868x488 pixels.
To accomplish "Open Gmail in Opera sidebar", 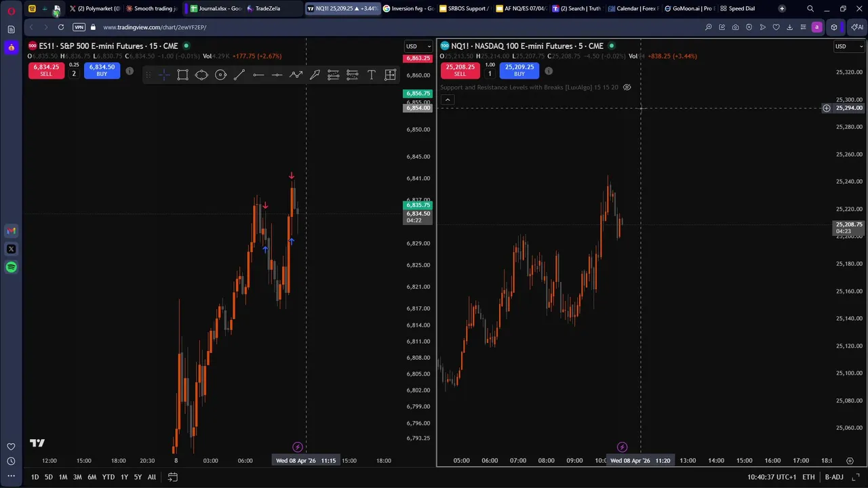I will point(11,231).
